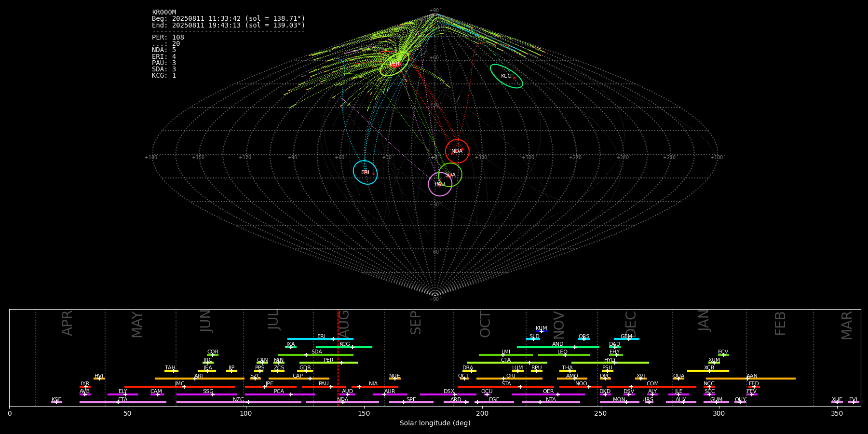Click the orange CAP bar in the timeline
The height and width of the screenshot is (434, 868).
[299, 379]
